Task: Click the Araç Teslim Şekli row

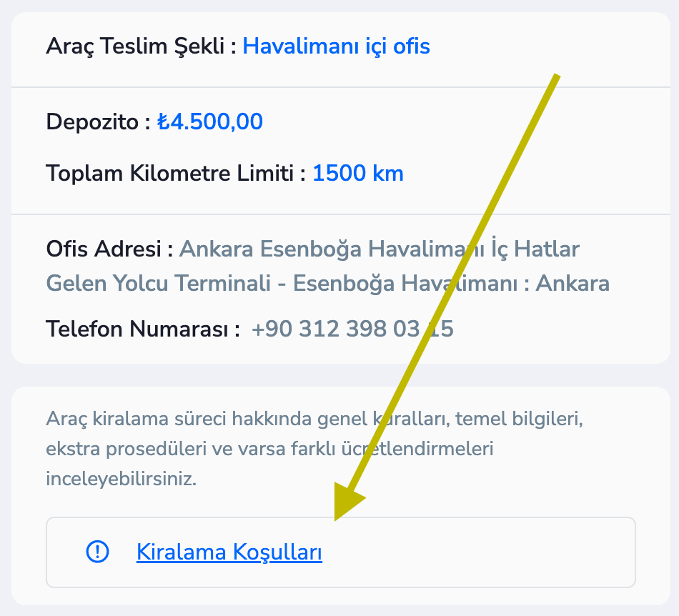Action: (237, 46)
